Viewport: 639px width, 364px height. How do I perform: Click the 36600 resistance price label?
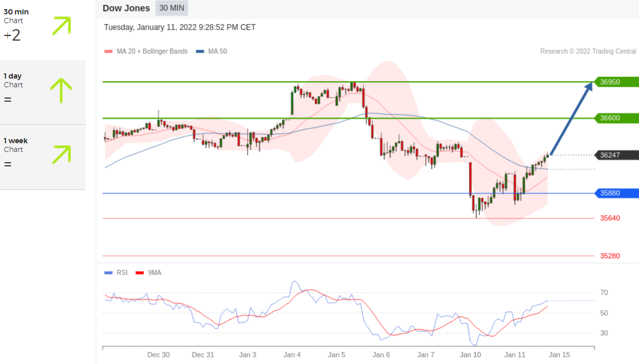(x=616, y=118)
